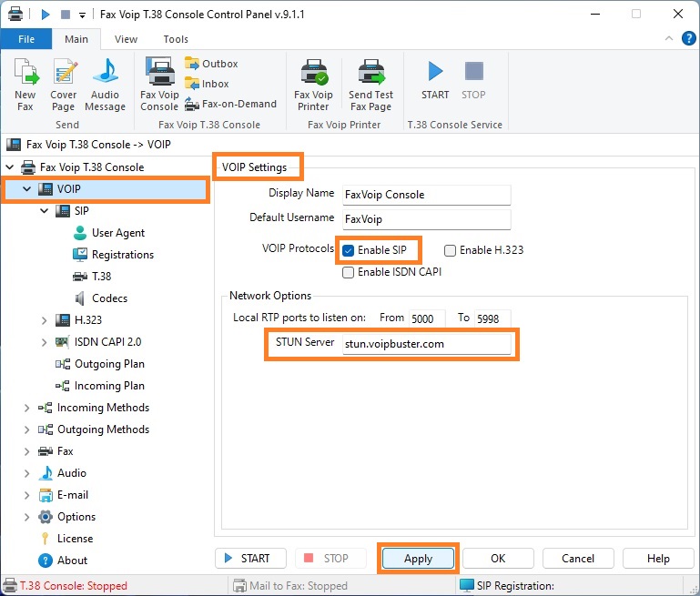Expand the Outgoing Methods node
The width and height of the screenshot is (700, 596).
[26, 429]
